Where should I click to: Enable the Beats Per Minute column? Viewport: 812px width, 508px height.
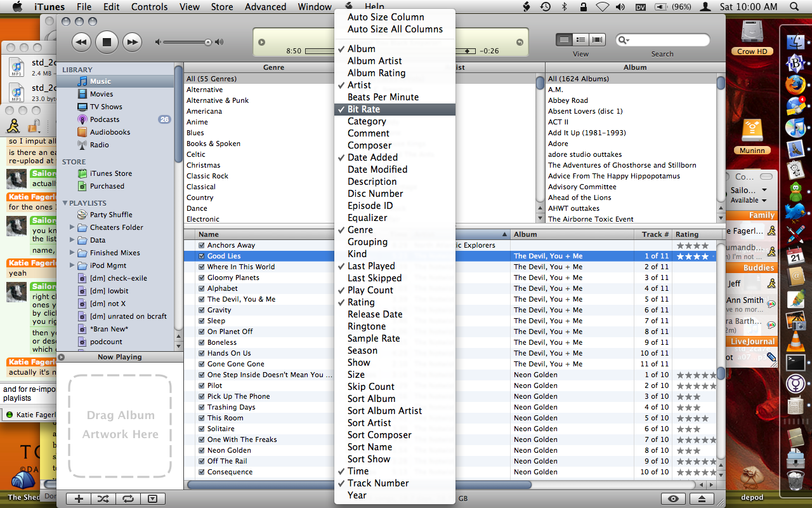(395, 97)
